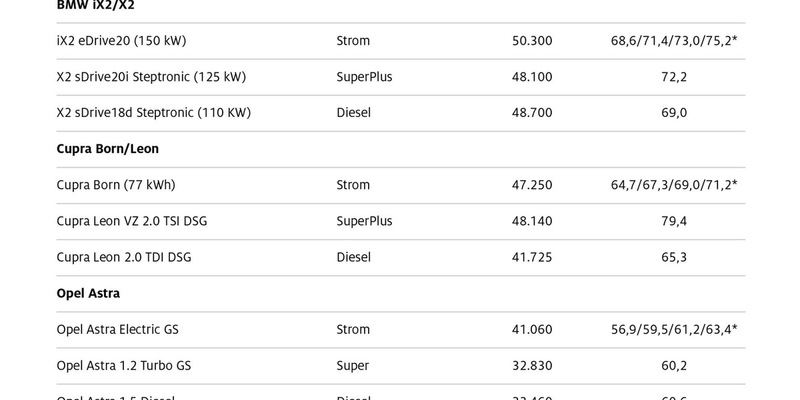Select the value 68,6/71,4/73,0/75,2*
This screenshot has height=400, width=800.
(x=674, y=41)
